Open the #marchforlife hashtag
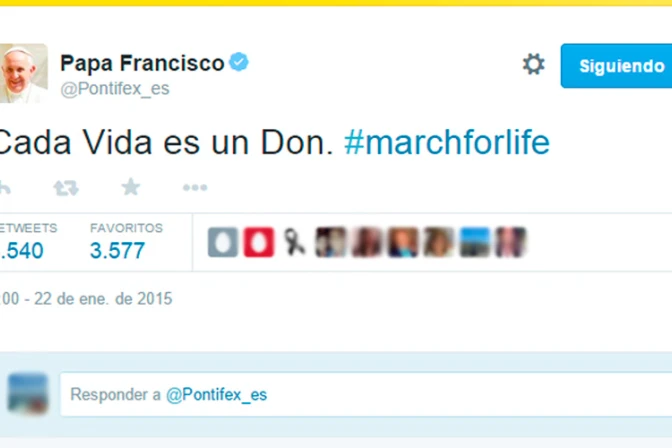The width and height of the screenshot is (672, 448). coord(446,142)
